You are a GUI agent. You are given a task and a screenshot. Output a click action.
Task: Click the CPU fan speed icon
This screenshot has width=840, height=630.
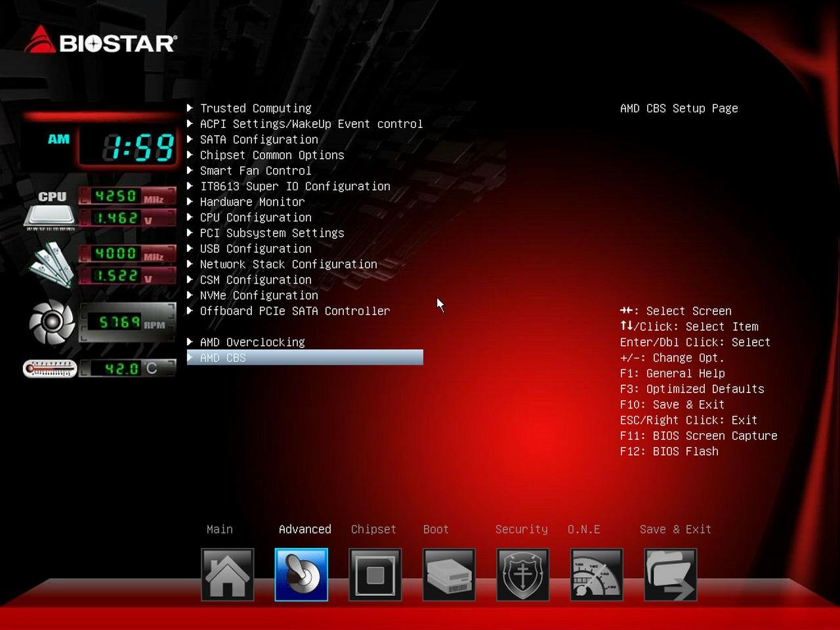pos(52,322)
